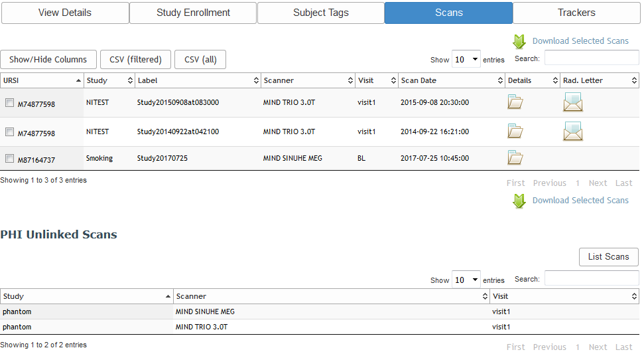Click Next in scans table pagination
The height and width of the screenshot is (352, 644).
(x=598, y=183)
